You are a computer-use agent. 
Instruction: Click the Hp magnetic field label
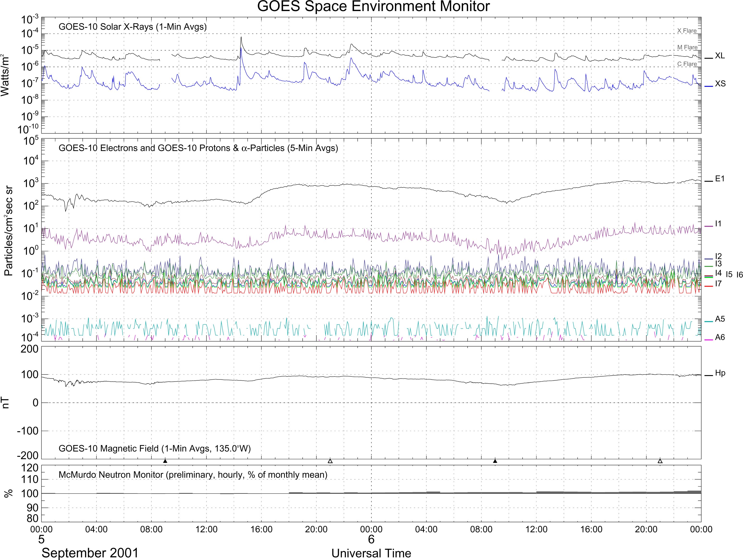point(720,373)
